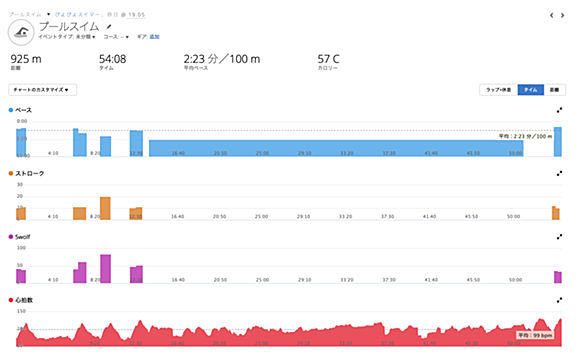Toggle the ストローク legend entry
The height and width of the screenshot is (363, 586).
27,173
